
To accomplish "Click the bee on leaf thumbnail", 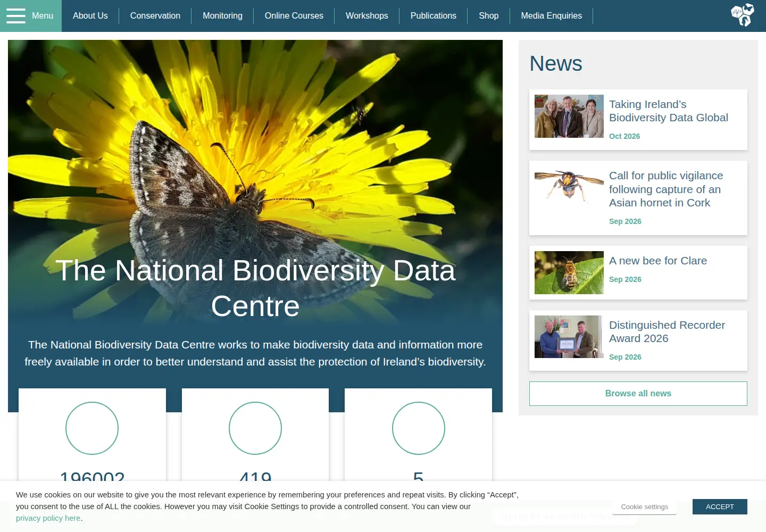I will (x=569, y=273).
